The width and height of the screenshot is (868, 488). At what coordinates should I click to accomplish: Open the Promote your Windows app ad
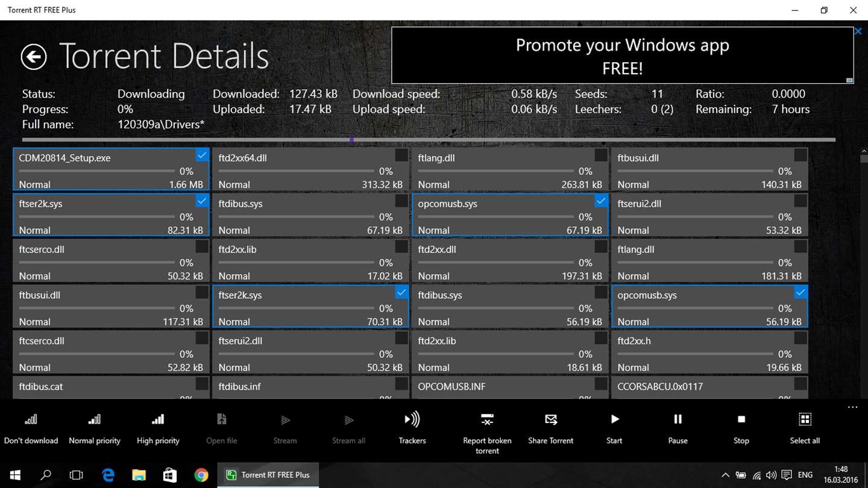click(622, 55)
